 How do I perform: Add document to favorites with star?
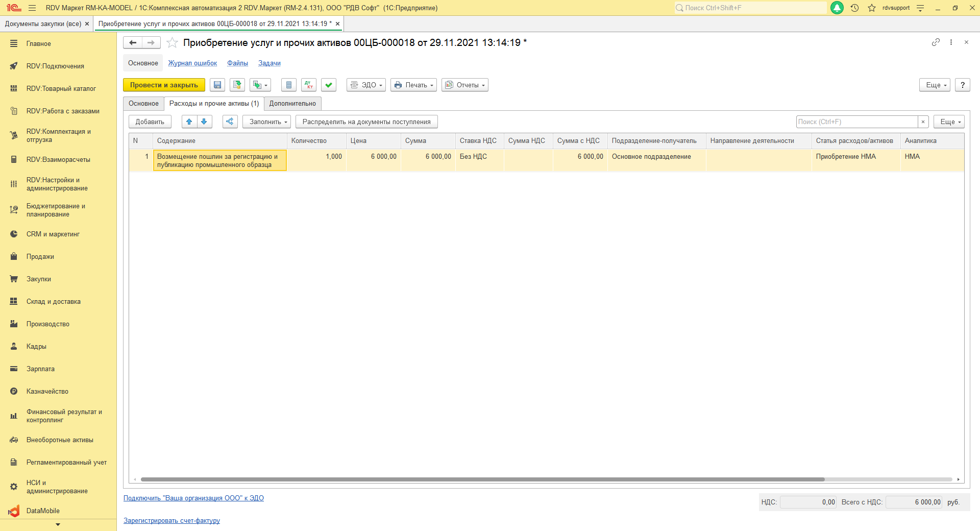pyautogui.click(x=173, y=43)
